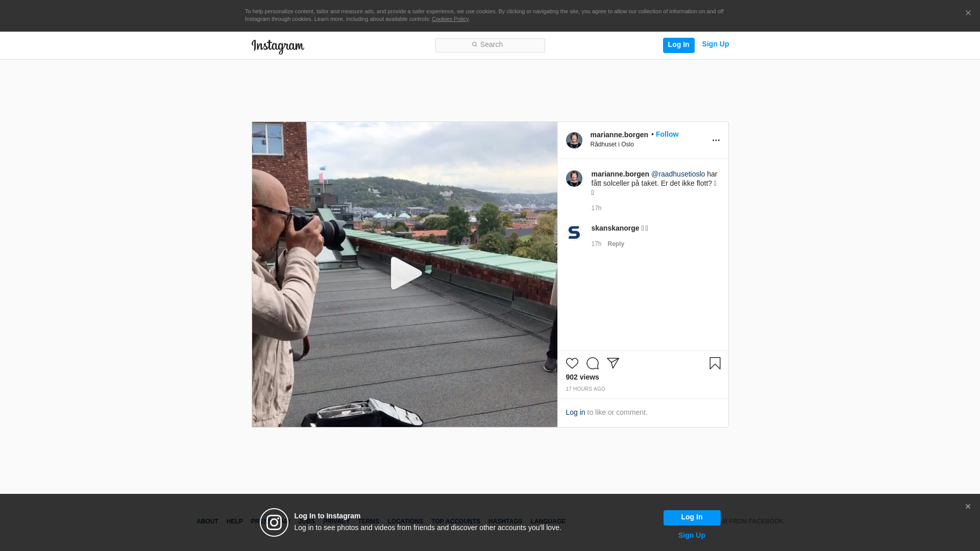The height and width of the screenshot is (551, 980).
Task: Click the 17h timestamp under caption
Action: [x=596, y=208]
